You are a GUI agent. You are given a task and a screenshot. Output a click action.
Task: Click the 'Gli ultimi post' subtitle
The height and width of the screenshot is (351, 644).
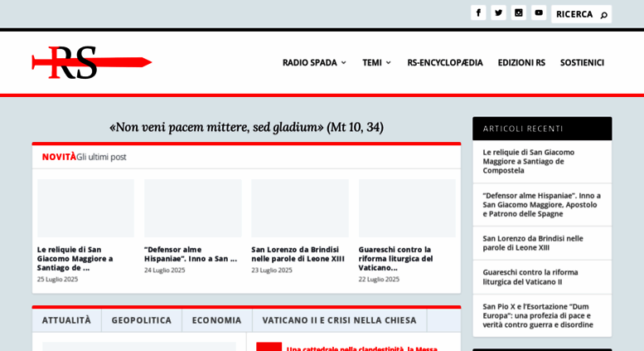(101, 157)
